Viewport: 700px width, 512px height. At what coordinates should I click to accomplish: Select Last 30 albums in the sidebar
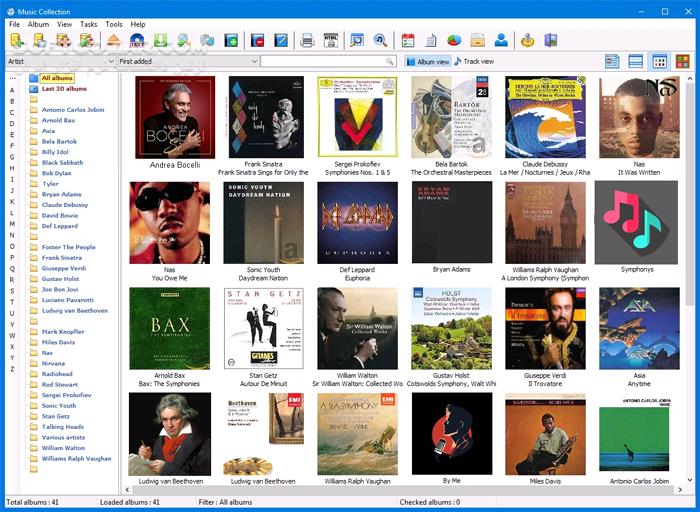point(62,89)
